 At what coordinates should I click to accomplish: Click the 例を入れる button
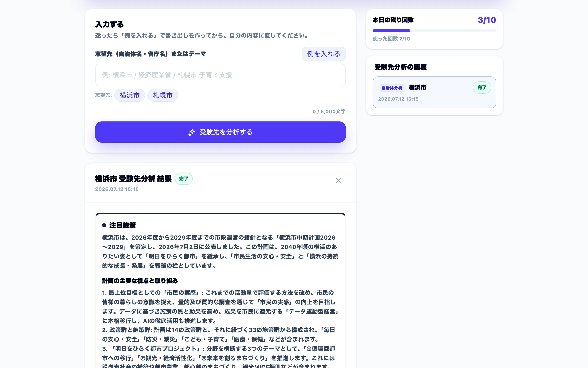pos(324,54)
